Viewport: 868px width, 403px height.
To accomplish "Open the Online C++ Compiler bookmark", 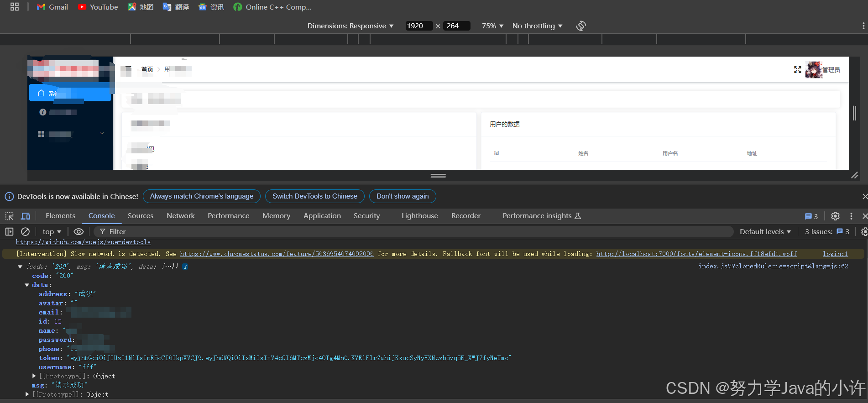I will point(272,7).
